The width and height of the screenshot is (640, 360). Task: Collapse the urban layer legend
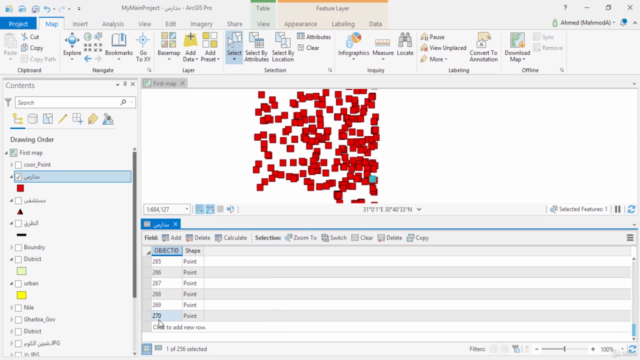pyautogui.click(x=11, y=283)
